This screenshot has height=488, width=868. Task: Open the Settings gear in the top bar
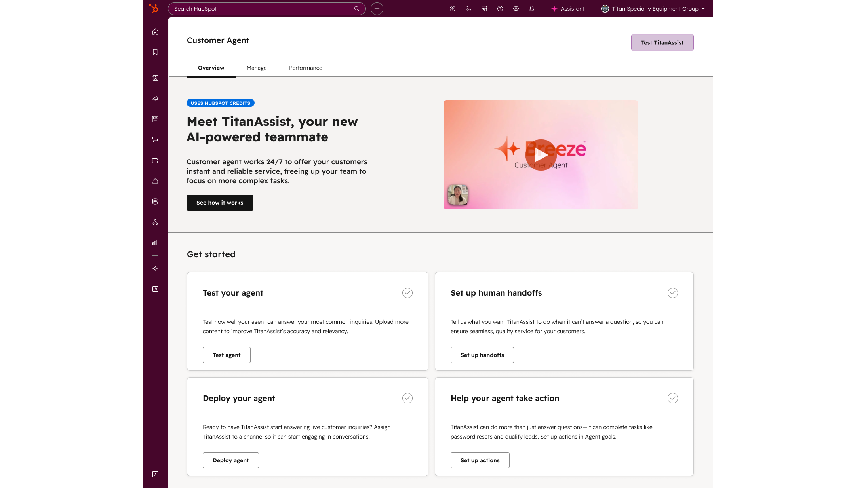pyautogui.click(x=516, y=8)
